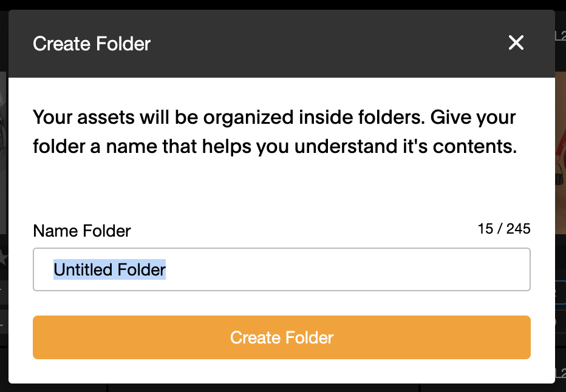Click the blue-outlined field right of dialog

tap(561, 293)
